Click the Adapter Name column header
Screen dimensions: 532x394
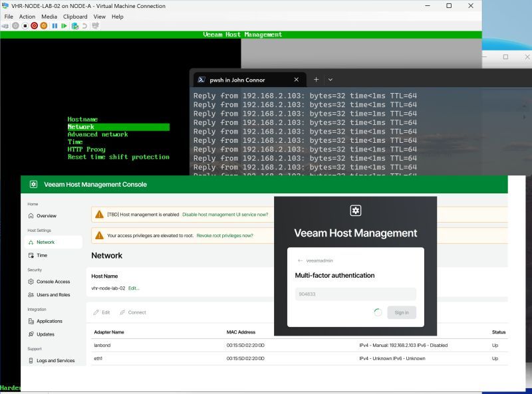tap(109, 332)
